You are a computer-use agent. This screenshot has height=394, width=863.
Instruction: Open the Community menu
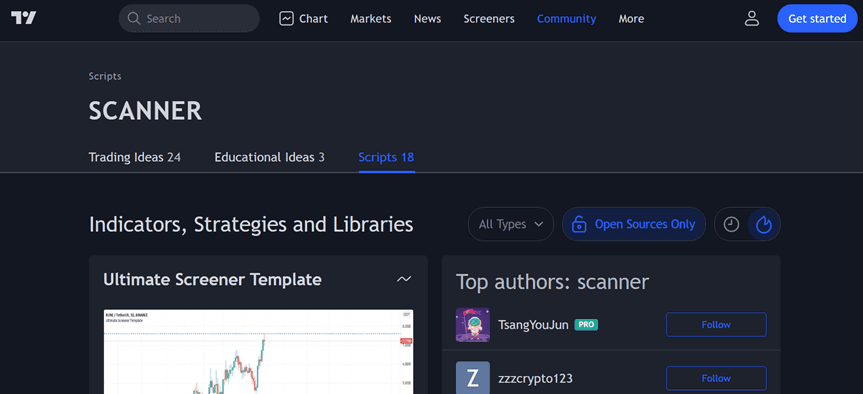pos(566,19)
